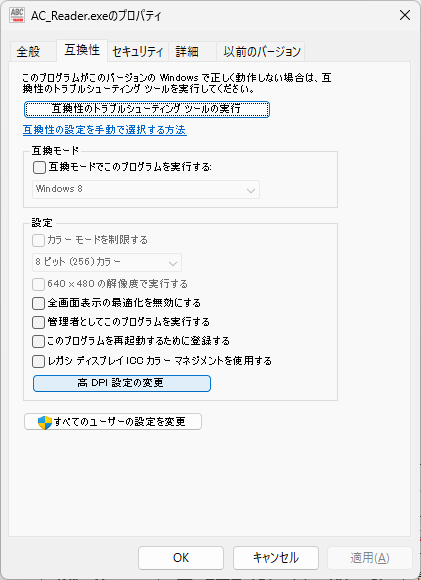421x580 pixels.
Task: Tick このプログラムを再起動するために登録する checkbox
Action: [x=38, y=341]
